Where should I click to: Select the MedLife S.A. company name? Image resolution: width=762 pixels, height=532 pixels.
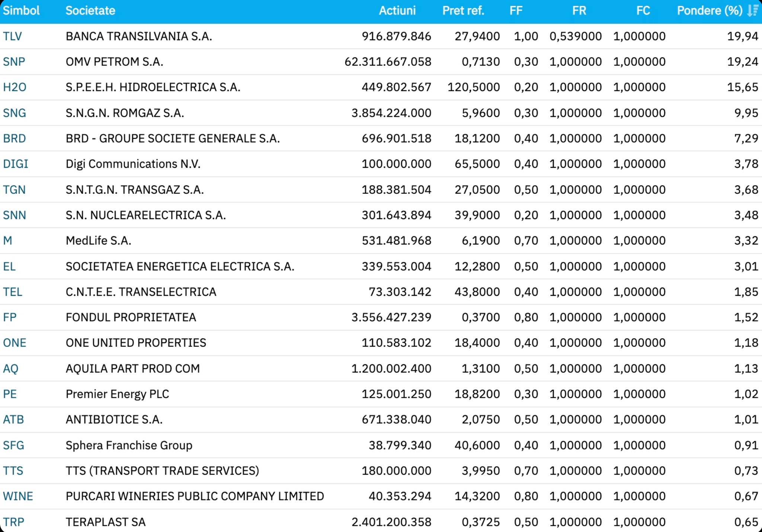(99, 241)
